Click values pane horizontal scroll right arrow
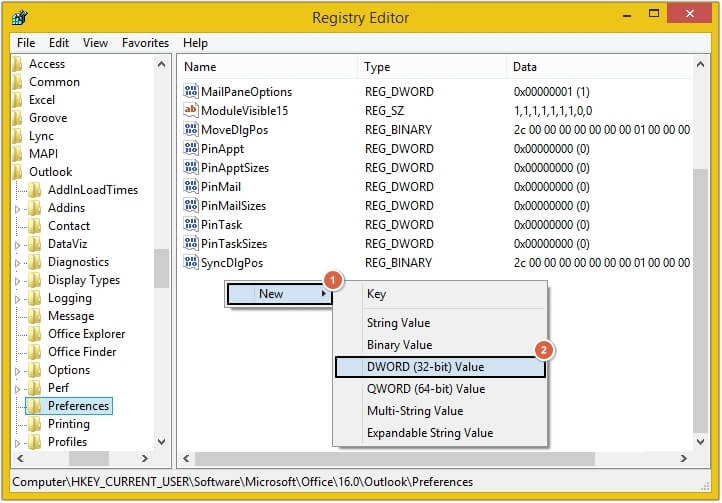722x503 pixels. coord(683,458)
